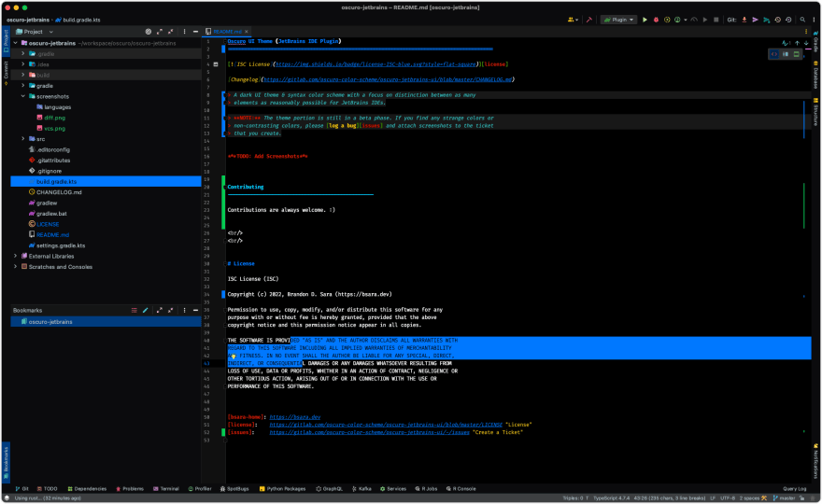
Task: Open the Terminal tool window tab
Action: 166,489
